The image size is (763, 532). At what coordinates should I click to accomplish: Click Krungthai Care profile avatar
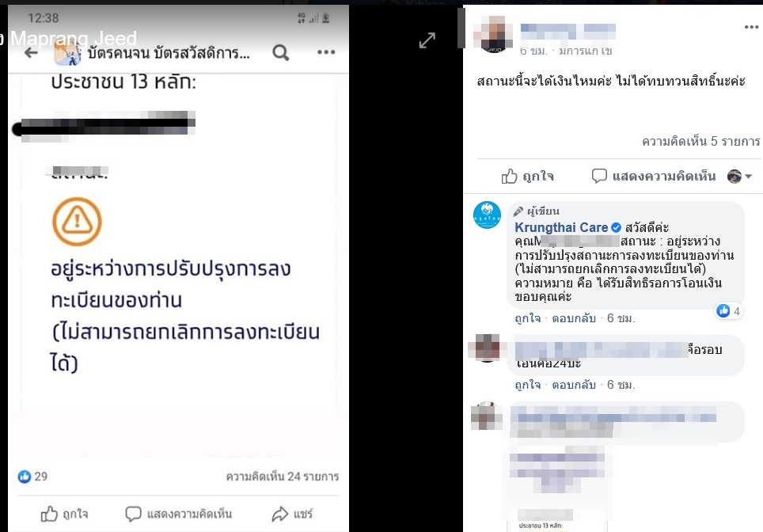point(487,215)
